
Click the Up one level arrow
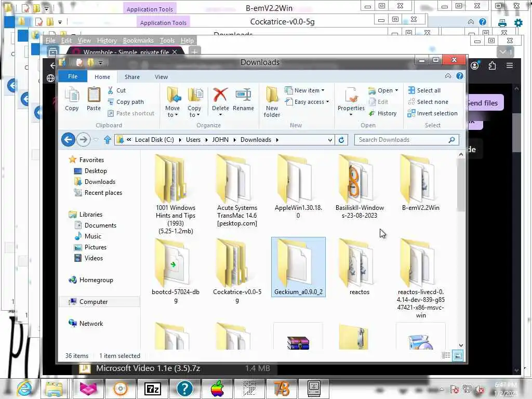point(108,139)
